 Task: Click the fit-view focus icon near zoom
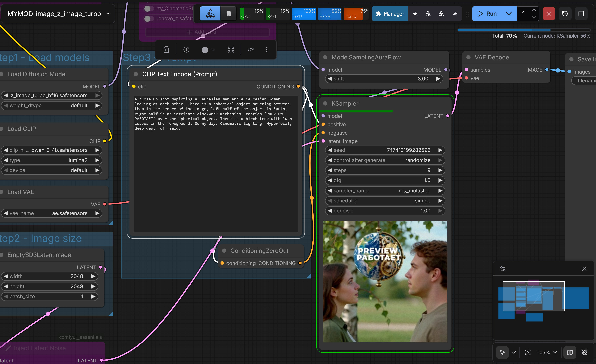point(528,352)
